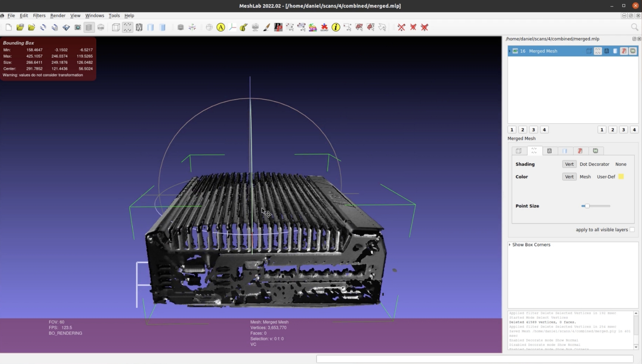Click the log panel scroll down arrow
Image resolution: width=642 pixels, height=364 pixels.
click(636, 347)
